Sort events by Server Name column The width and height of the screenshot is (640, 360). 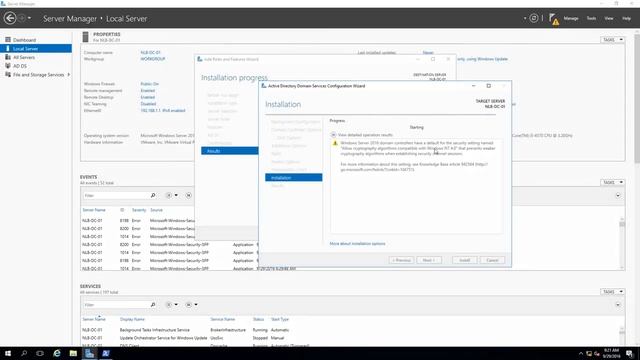click(x=94, y=210)
